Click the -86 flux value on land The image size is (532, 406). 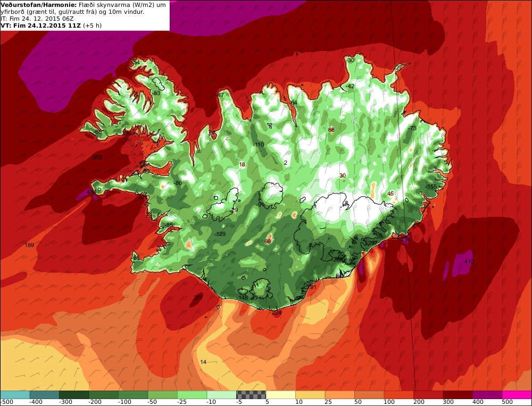[x=178, y=183]
